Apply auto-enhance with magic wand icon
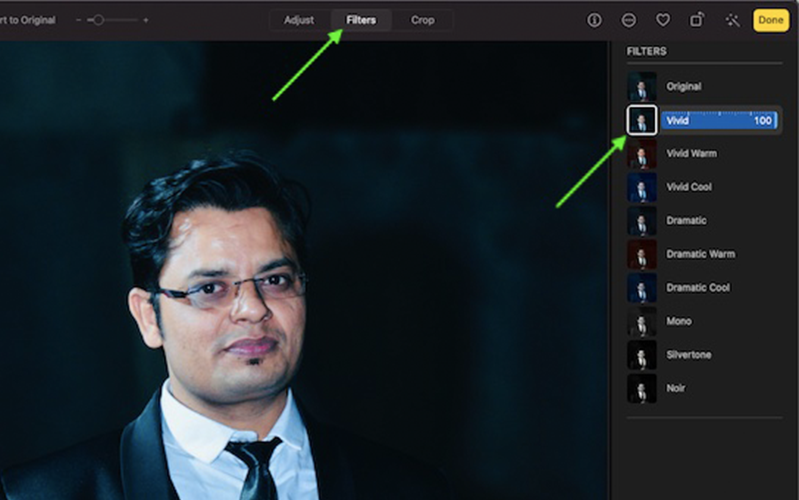The width and height of the screenshot is (799, 500). tap(732, 20)
